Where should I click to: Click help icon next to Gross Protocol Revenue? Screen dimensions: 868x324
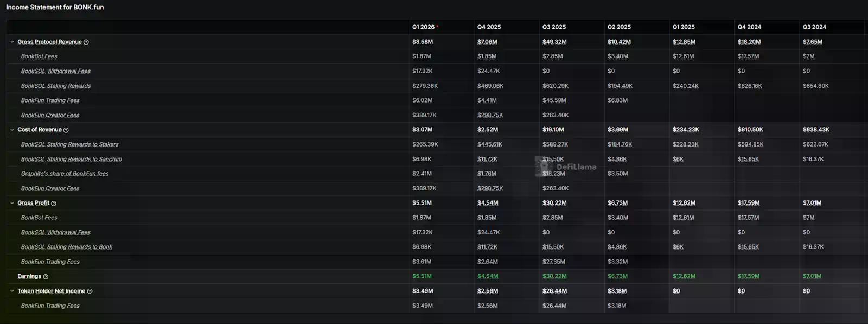coord(86,42)
